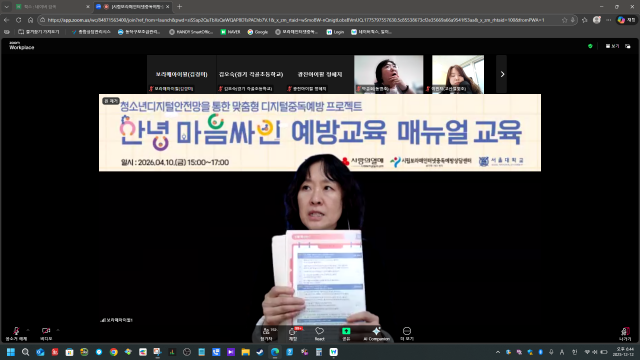Go back in the browser
This screenshot has height=360, width=640.
click(7, 20)
